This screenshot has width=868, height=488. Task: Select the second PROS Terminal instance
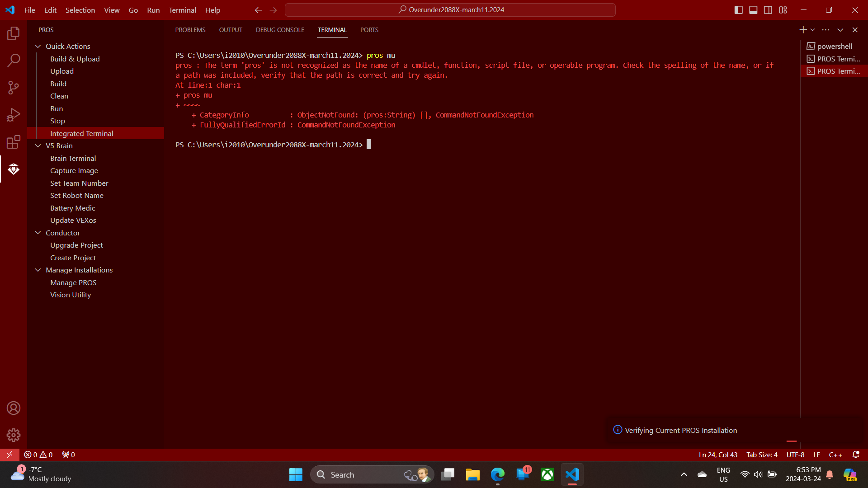coord(834,59)
